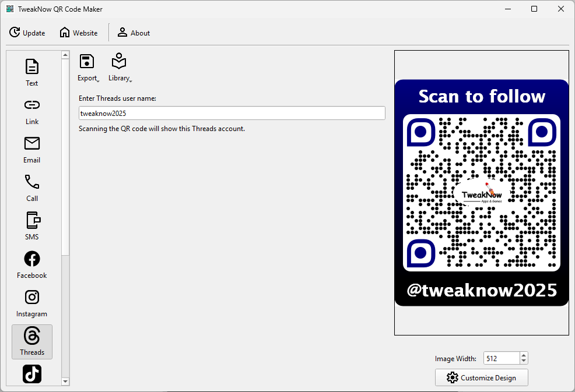Select the Text QR type icon
The image size is (575, 392).
32,72
